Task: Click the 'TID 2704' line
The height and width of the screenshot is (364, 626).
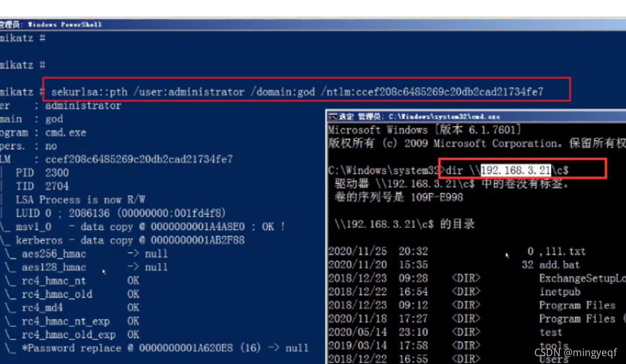Action: [42, 186]
